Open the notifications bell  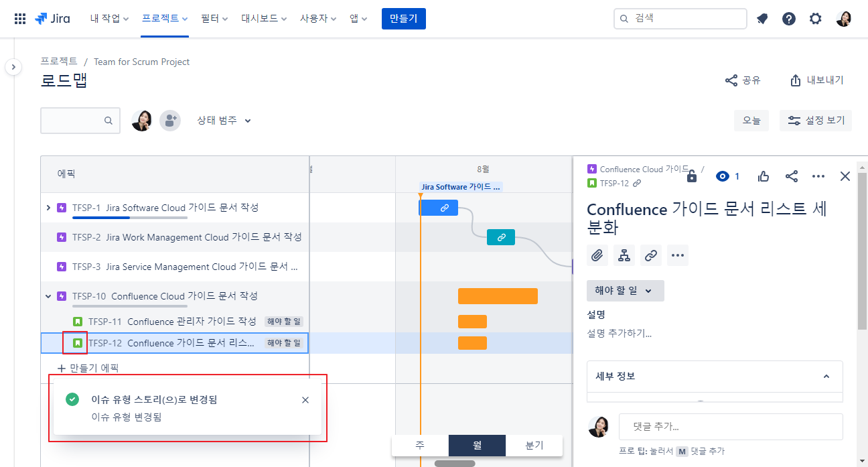click(762, 19)
